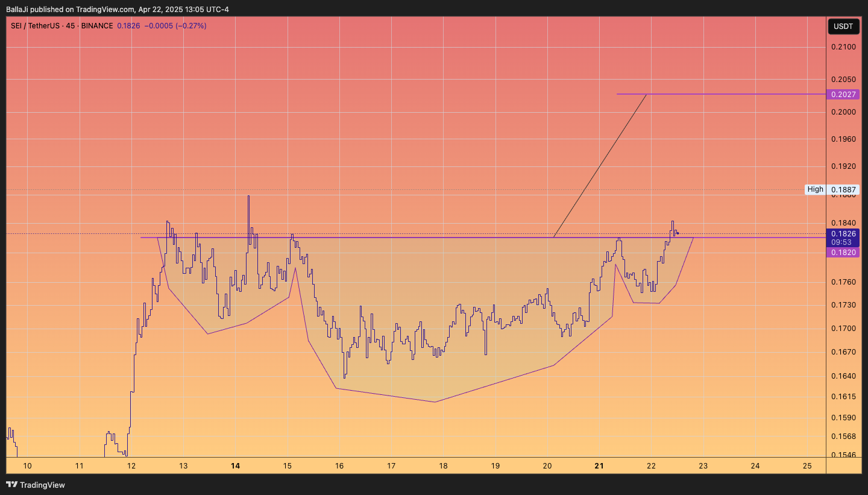
Task: Click date 16 on the time axis
Action: (x=339, y=465)
